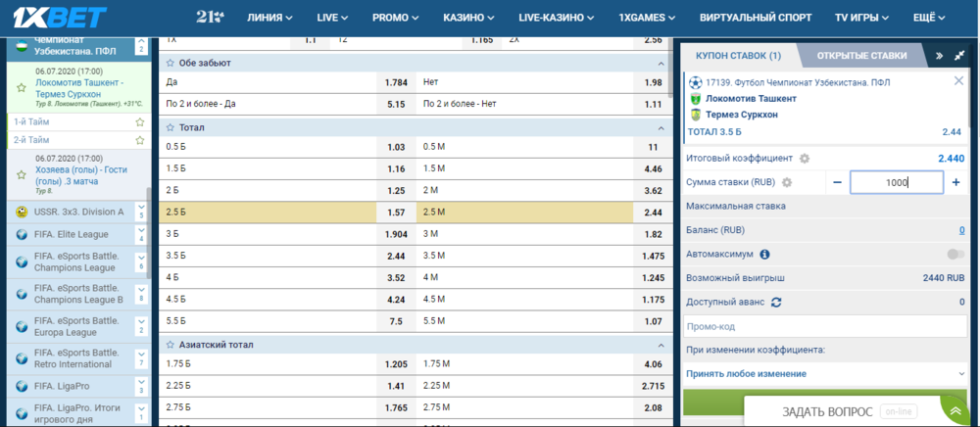Screen dimensions: 980x427
Task: Open the PROMO menu
Action: pyautogui.click(x=395, y=18)
